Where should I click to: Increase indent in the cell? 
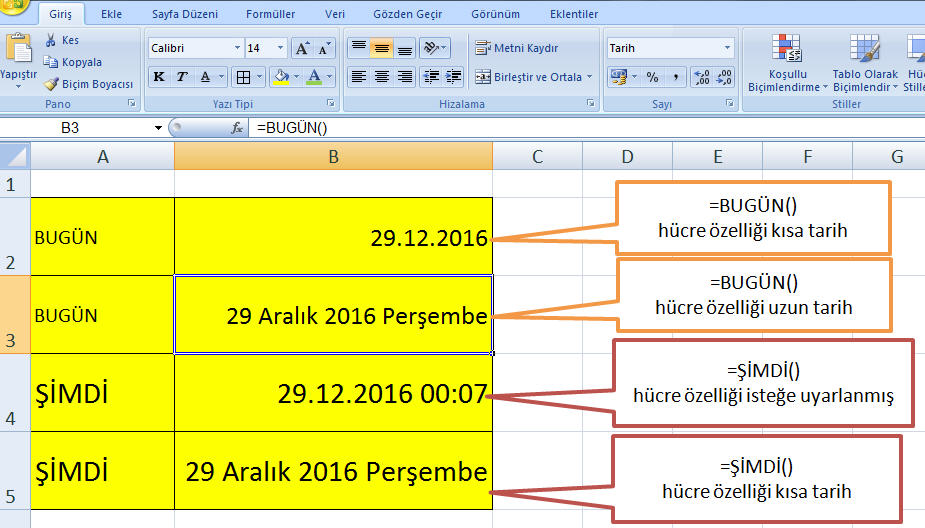pyautogui.click(x=454, y=77)
